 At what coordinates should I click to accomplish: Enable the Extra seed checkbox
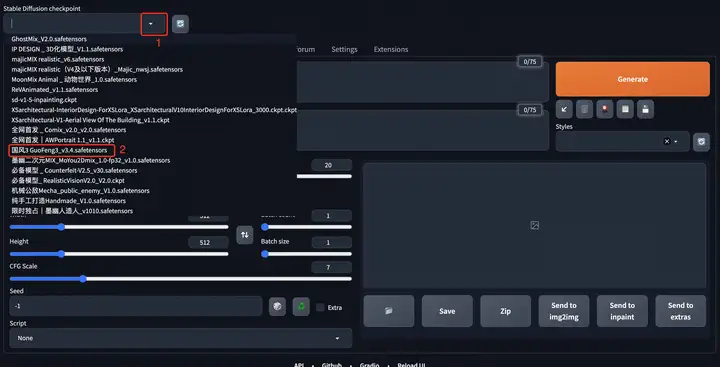pyautogui.click(x=320, y=307)
